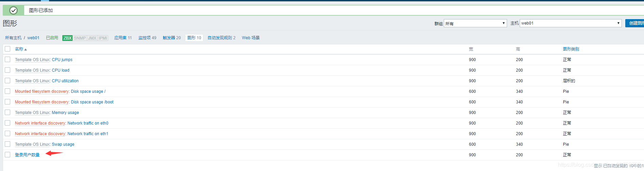The height and width of the screenshot is (171, 644).
Task: Click the 已启用 status link
Action: [52, 38]
